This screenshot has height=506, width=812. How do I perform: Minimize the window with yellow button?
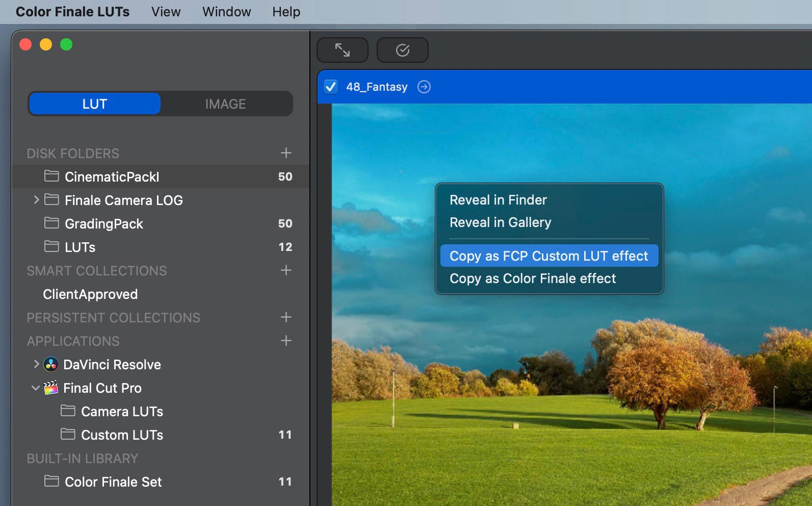(x=46, y=44)
